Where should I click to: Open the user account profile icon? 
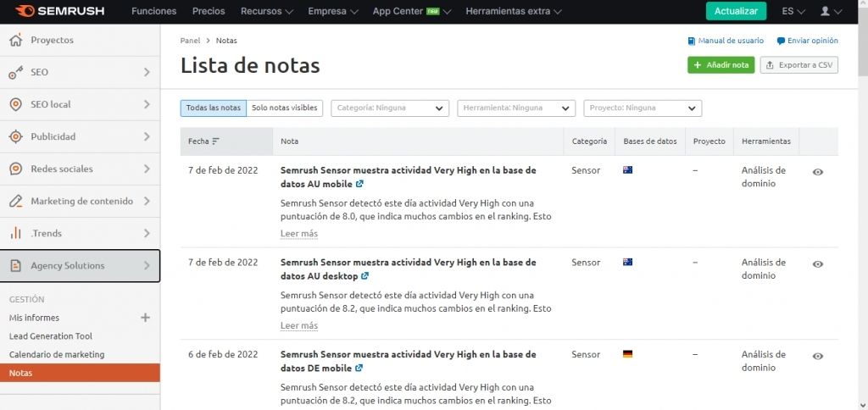click(826, 11)
